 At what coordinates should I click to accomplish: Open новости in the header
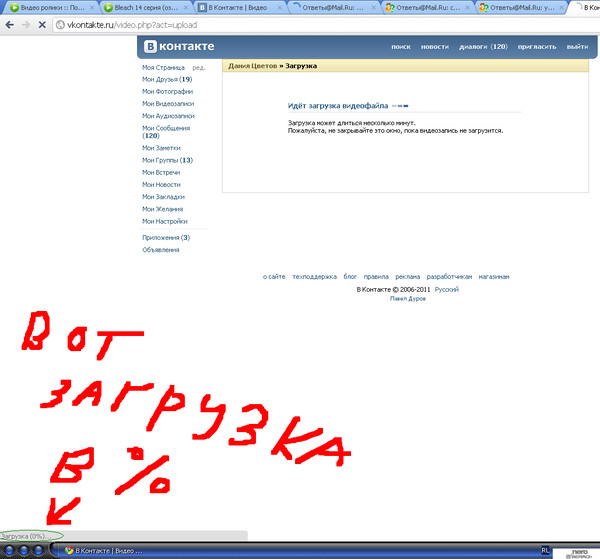coord(435,47)
